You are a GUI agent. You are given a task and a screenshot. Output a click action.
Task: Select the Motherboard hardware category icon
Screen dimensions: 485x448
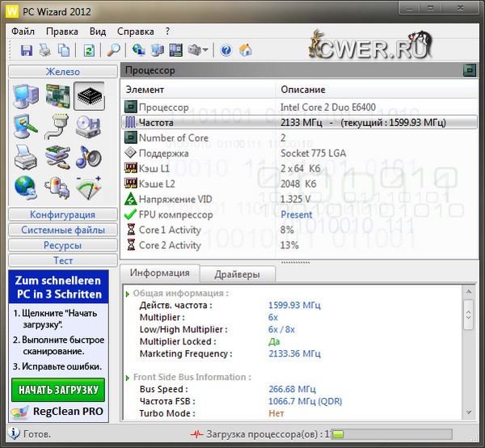(x=57, y=96)
